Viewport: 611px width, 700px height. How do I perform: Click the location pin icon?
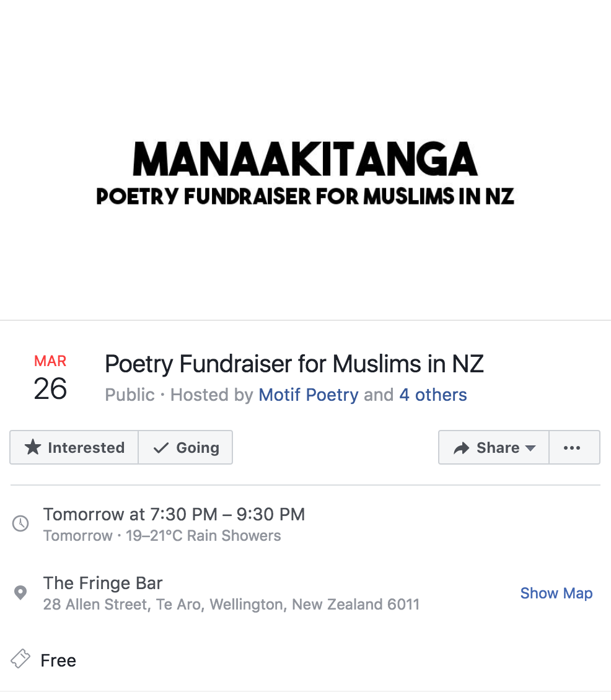20,593
